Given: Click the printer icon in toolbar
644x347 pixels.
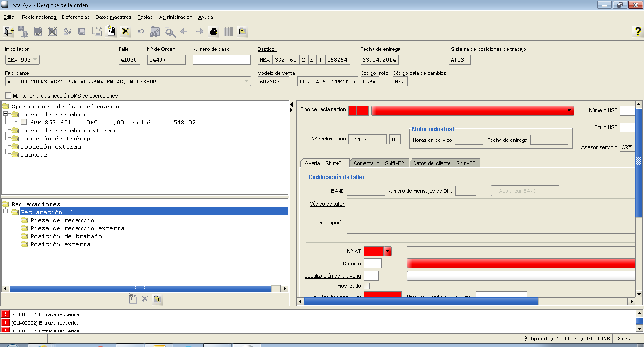Looking at the screenshot, I should pos(213,32).
